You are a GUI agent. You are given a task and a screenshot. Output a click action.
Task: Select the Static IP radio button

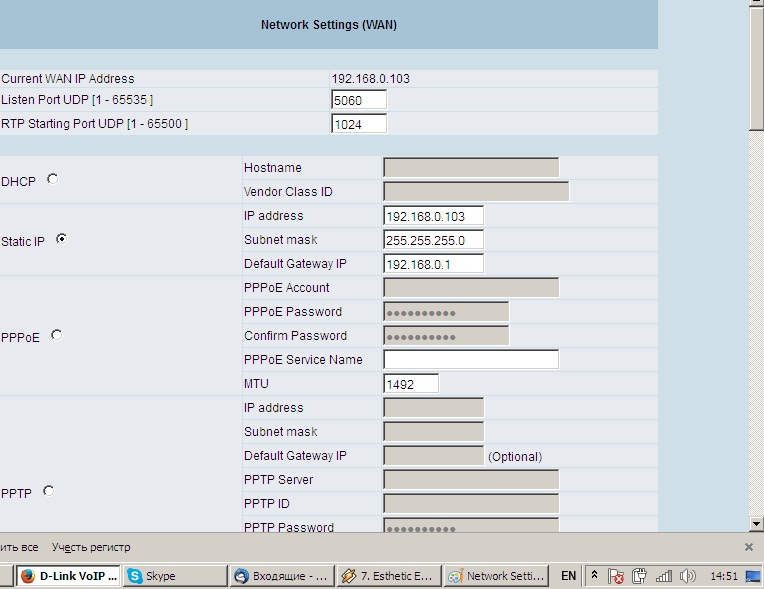click(x=61, y=239)
